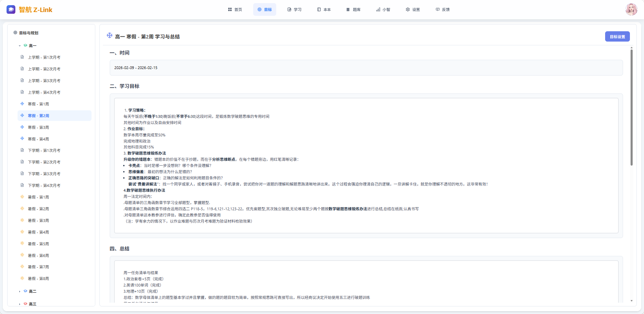Click the 目标设置 button
Viewport: 644px width, 314px height.
[x=617, y=37]
